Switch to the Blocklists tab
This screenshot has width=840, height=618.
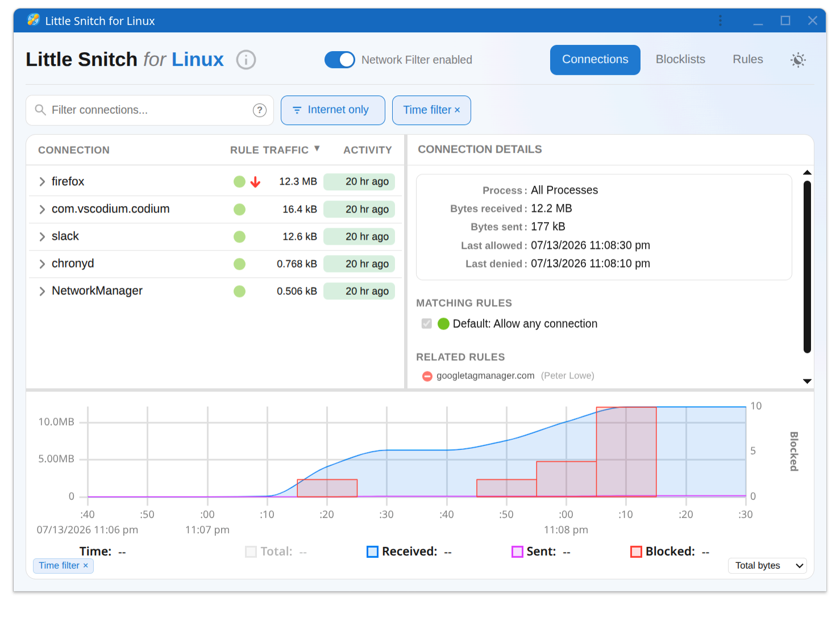[x=680, y=60]
